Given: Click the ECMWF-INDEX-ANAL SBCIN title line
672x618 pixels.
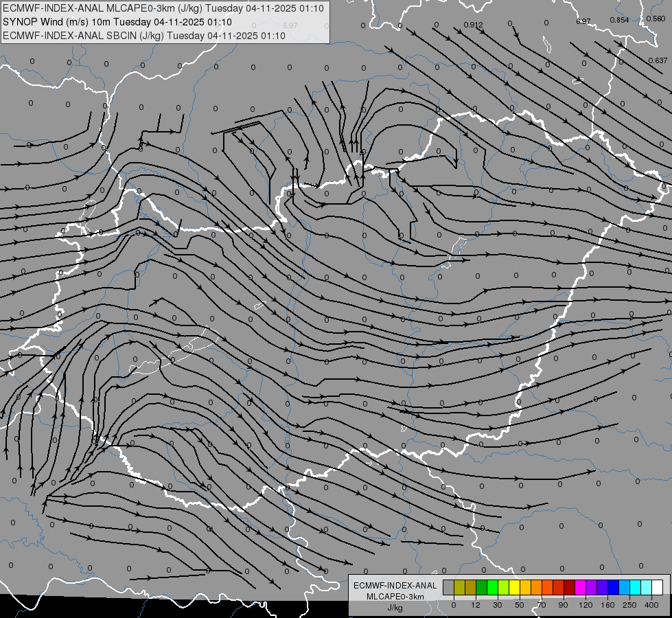Looking at the screenshot, I should click(x=144, y=36).
